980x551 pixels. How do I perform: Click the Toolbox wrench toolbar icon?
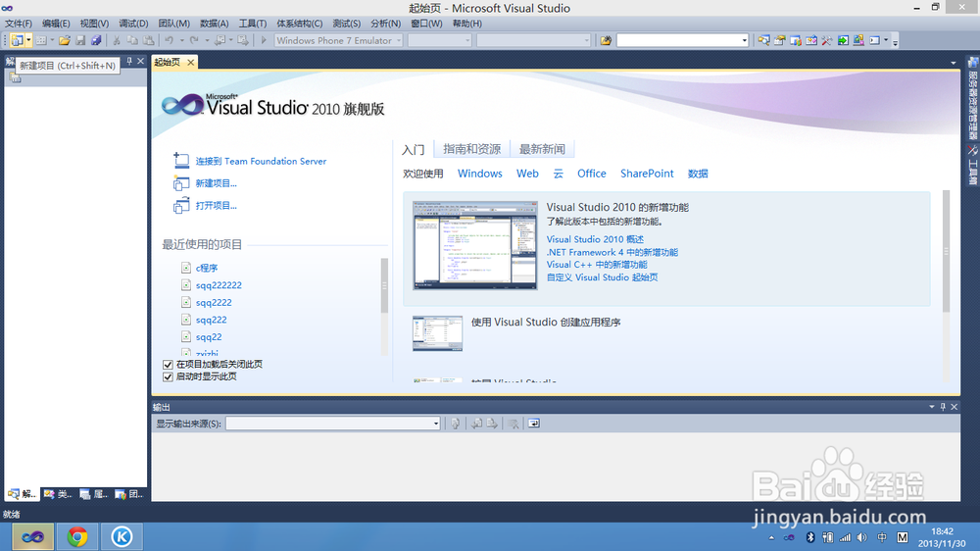827,40
